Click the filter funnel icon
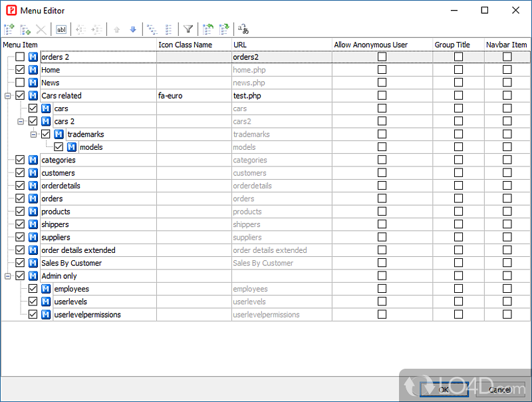The image size is (532, 402). [188, 29]
